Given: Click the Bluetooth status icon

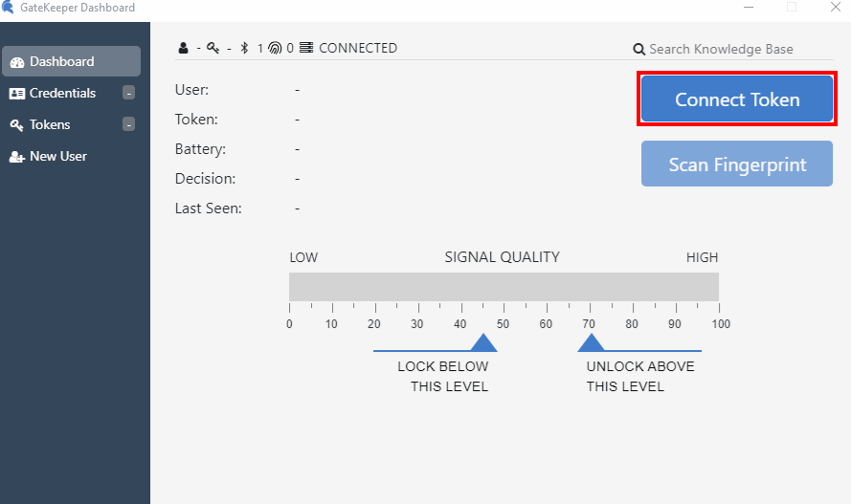Looking at the screenshot, I should [x=244, y=49].
